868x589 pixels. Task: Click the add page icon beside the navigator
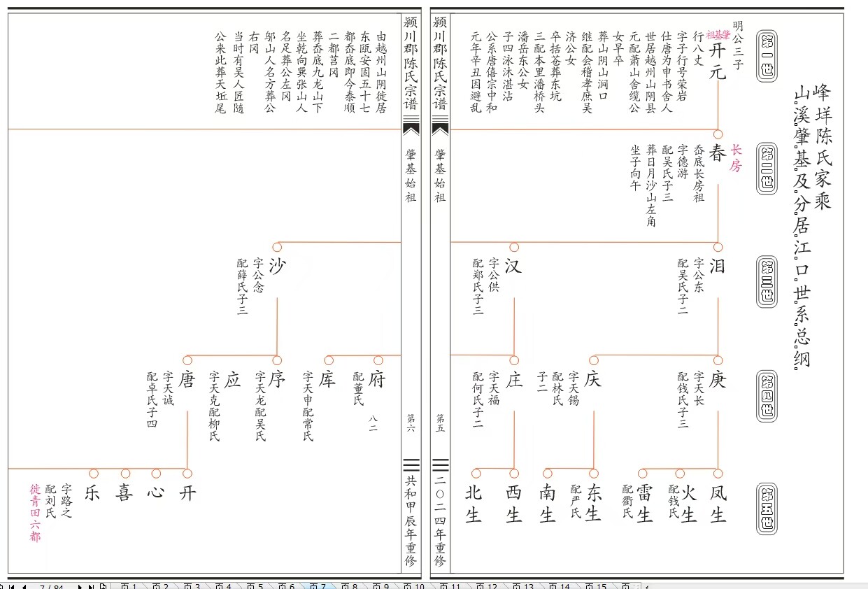click(103, 586)
